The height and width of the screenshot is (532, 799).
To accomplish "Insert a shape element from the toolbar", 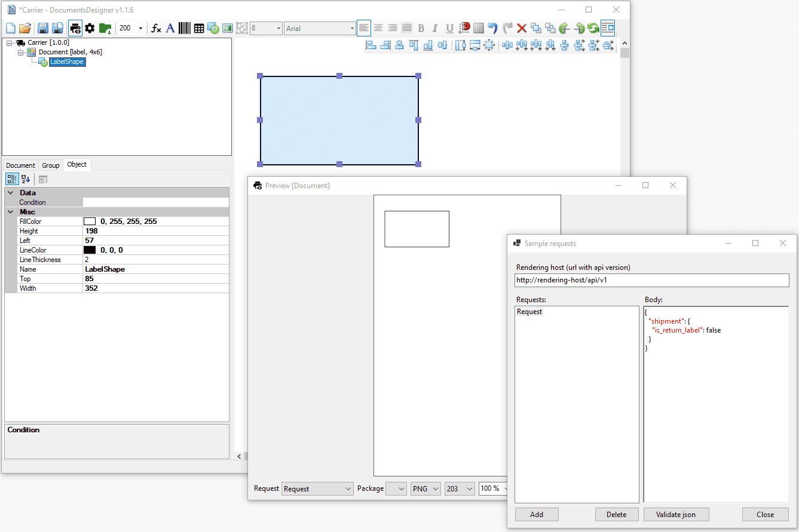I will [213, 28].
